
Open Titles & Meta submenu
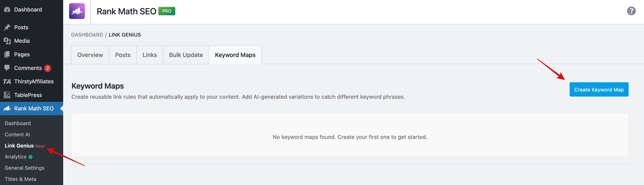[x=20, y=179]
